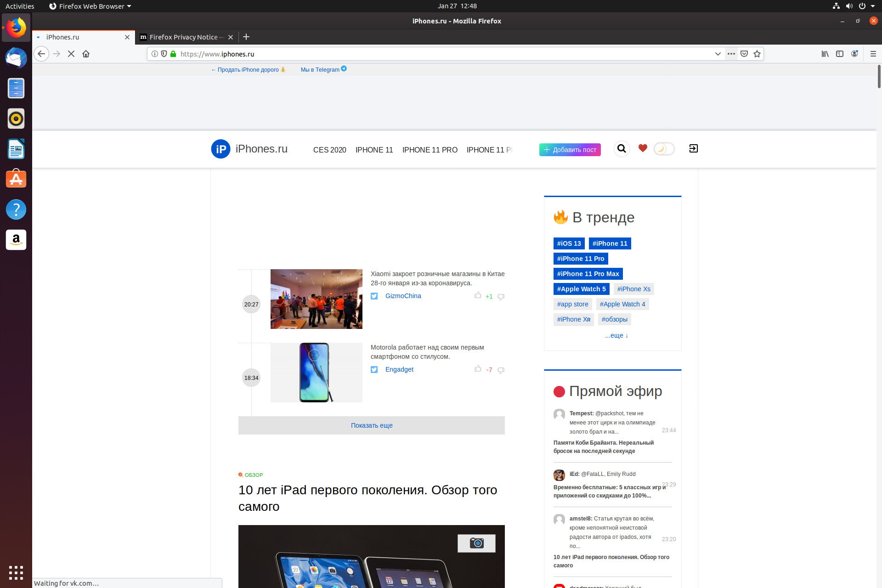Thumbs down the Motorola news item
Viewport: 882px width, 588px height.
click(501, 370)
